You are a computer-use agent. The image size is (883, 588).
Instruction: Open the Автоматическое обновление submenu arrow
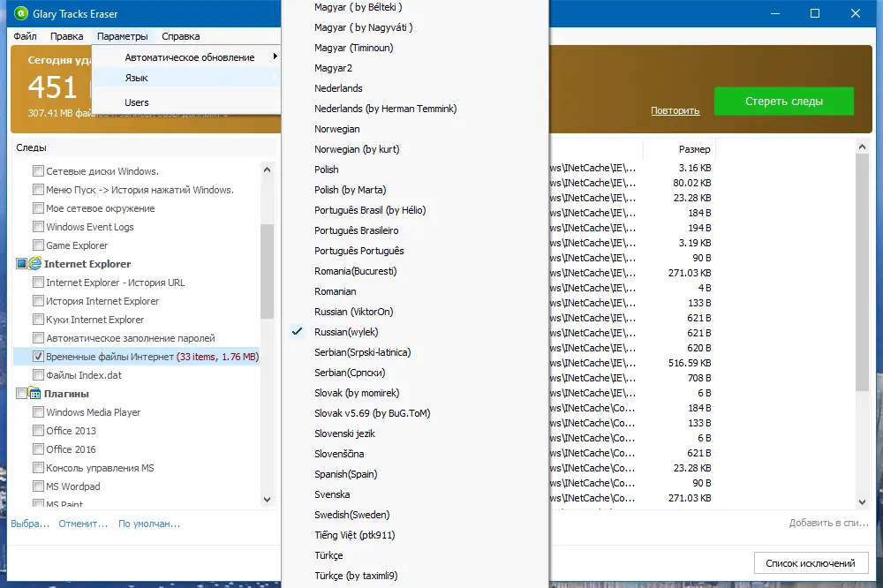pyautogui.click(x=275, y=57)
